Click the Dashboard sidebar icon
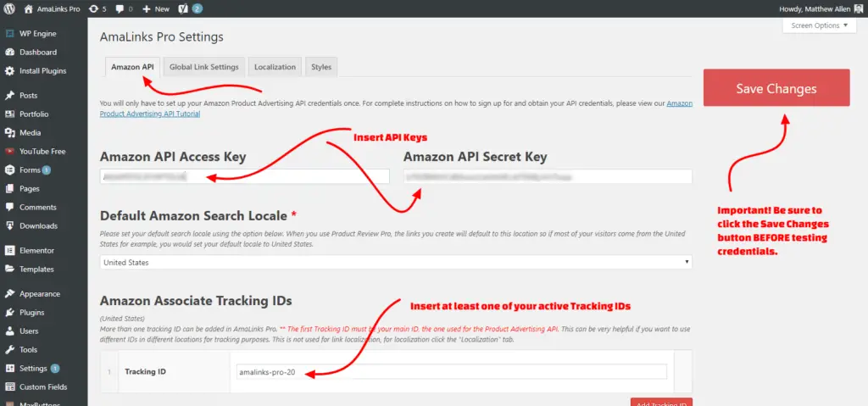868x406 pixels. (x=9, y=52)
